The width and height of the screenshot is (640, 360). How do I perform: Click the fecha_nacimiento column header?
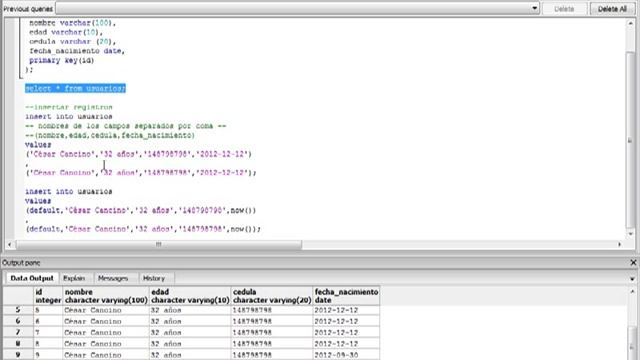click(x=346, y=296)
